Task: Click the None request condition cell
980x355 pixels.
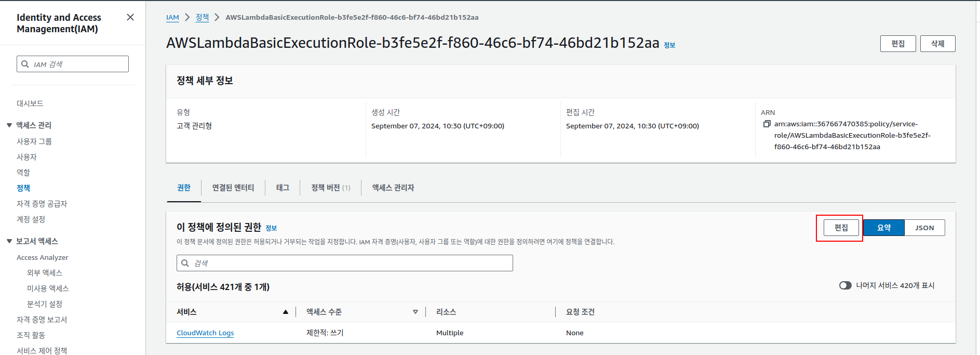Action: tap(575, 333)
